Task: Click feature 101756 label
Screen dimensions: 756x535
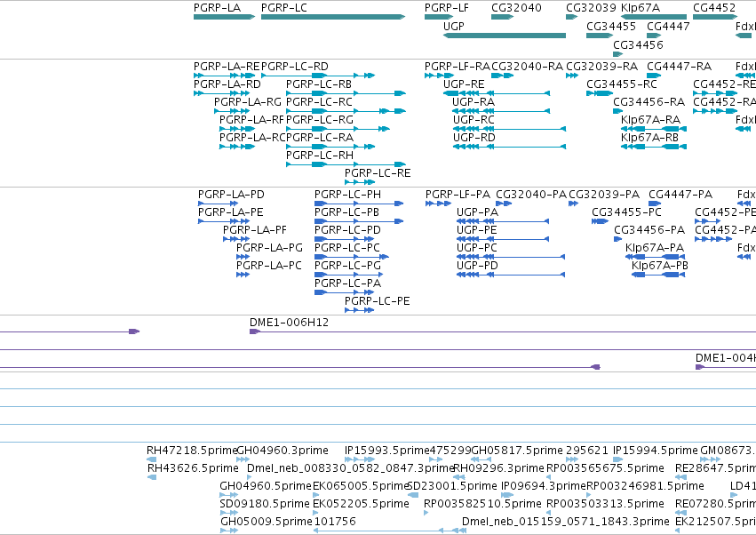Action: (335, 522)
